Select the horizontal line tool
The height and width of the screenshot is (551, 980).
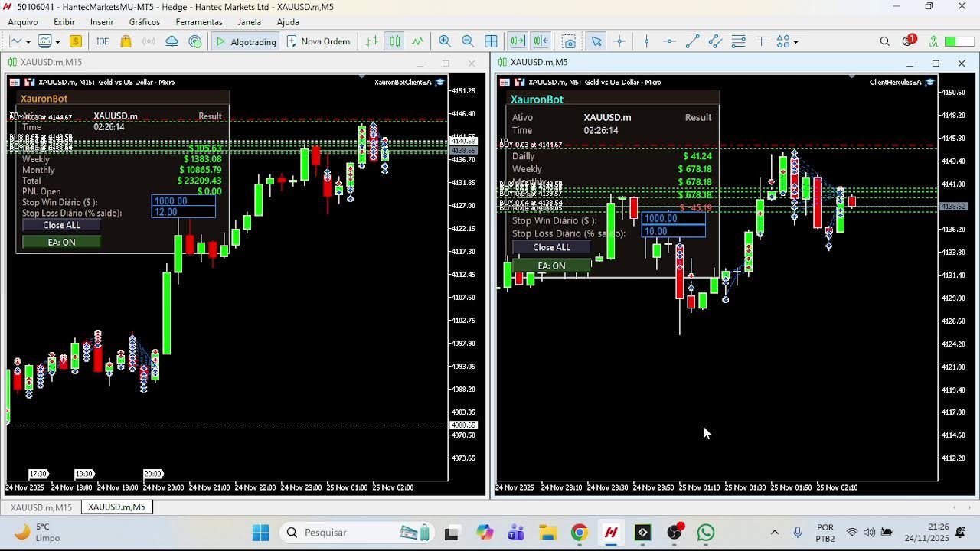[670, 41]
